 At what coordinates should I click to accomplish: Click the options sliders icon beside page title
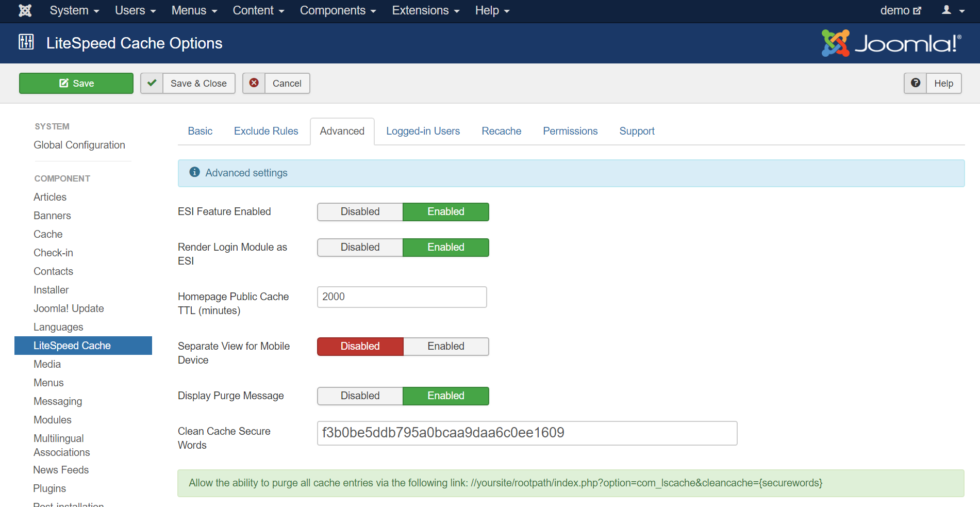coord(26,42)
